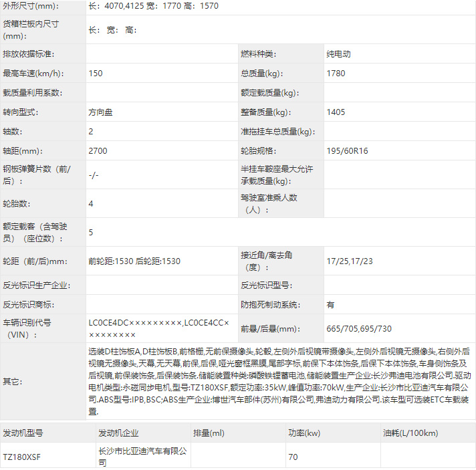The width and height of the screenshot is (476, 470).
Task: Click the 防抱死制动系统 label
Action: pos(271,305)
